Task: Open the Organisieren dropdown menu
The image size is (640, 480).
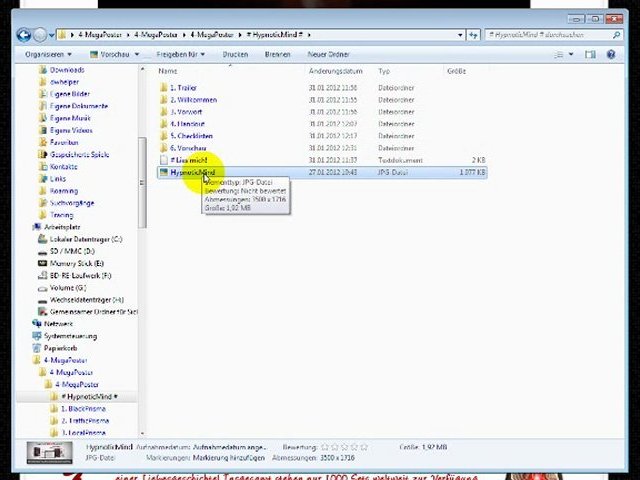Action: pyautogui.click(x=48, y=54)
